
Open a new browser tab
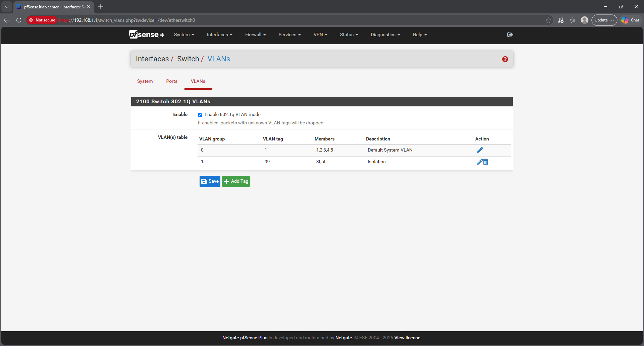tap(101, 7)
